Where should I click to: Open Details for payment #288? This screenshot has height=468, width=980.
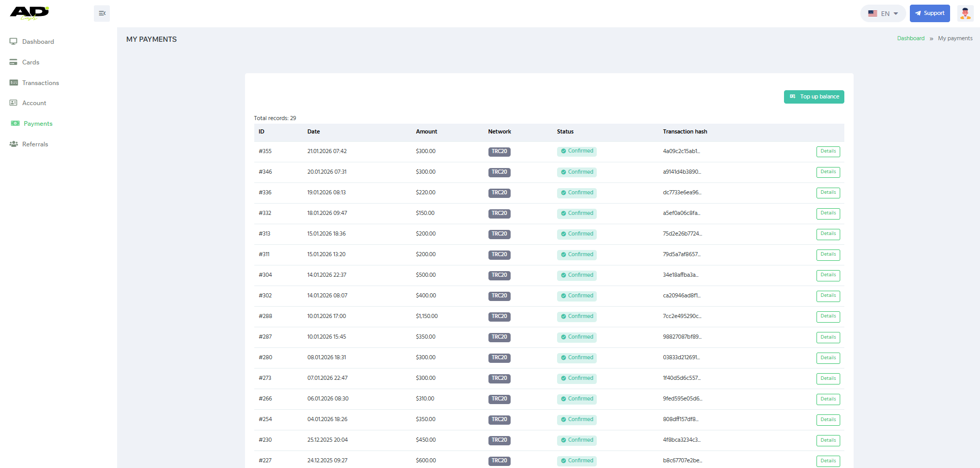point(828,316)
